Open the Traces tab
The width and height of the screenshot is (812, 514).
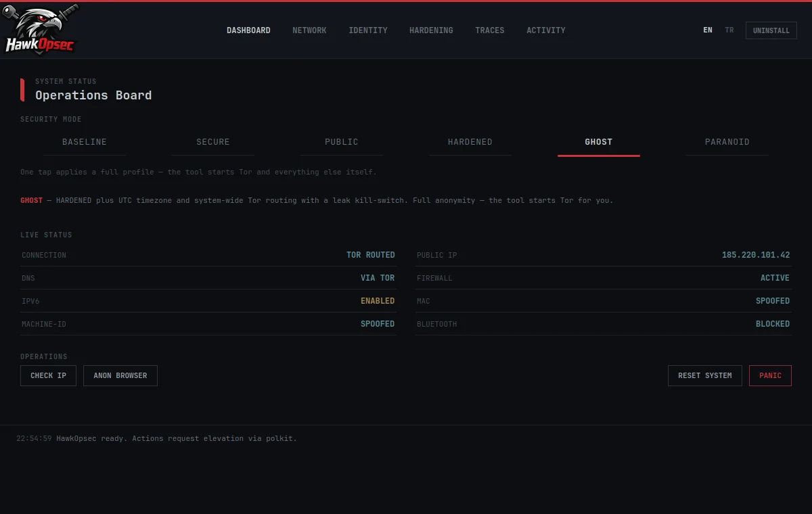[x=490, y=30]
